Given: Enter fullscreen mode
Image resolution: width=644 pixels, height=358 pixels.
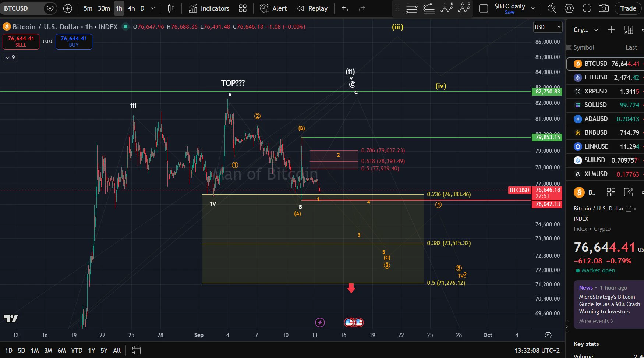Looking at the screenshot, I should 587,8.
